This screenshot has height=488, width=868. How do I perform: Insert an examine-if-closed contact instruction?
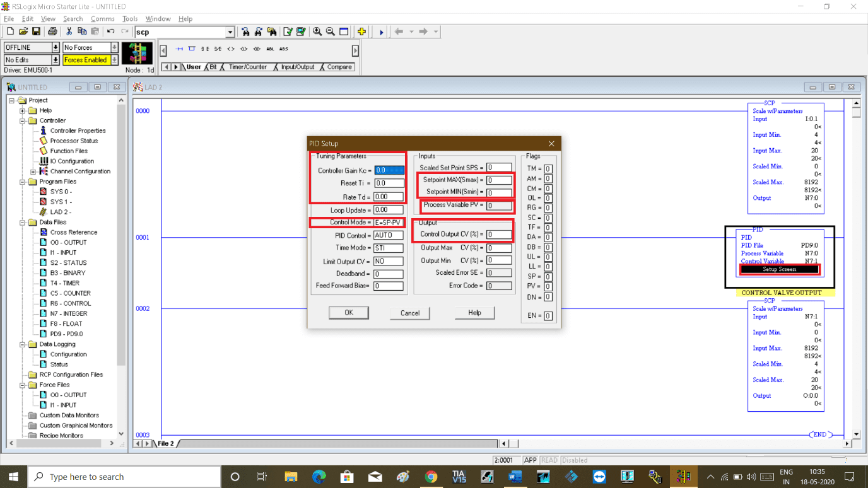pos(205,49)
